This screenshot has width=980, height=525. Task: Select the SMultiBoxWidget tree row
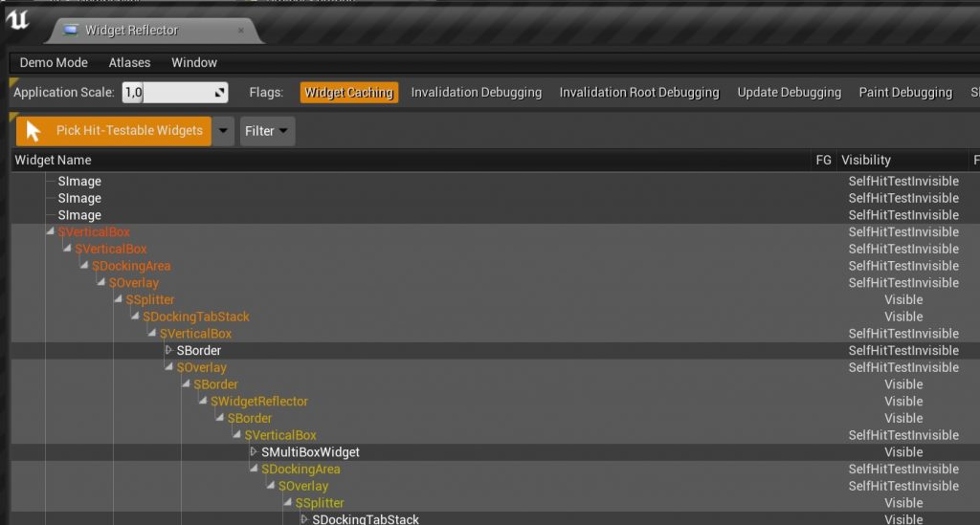pos(495,452)
